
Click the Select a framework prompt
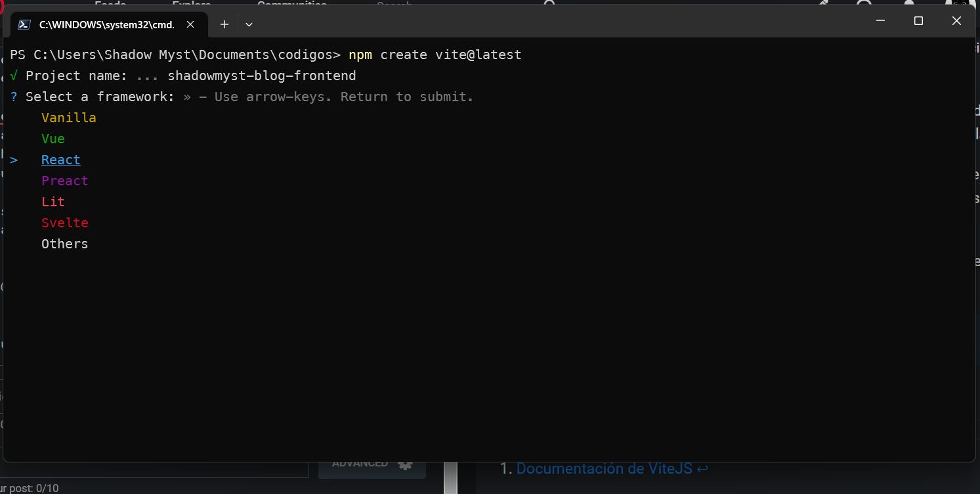point(100,97)
